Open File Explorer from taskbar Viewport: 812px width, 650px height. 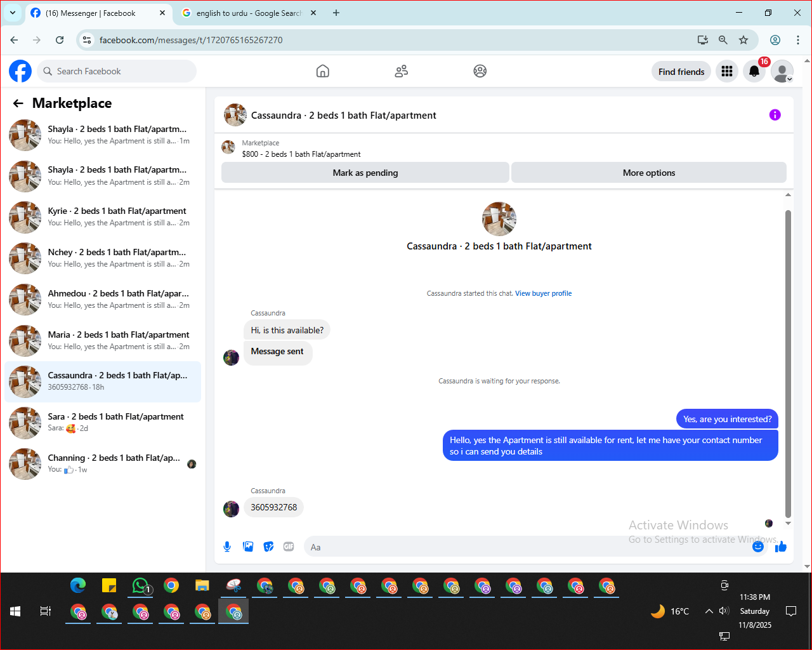pos(202,586)
